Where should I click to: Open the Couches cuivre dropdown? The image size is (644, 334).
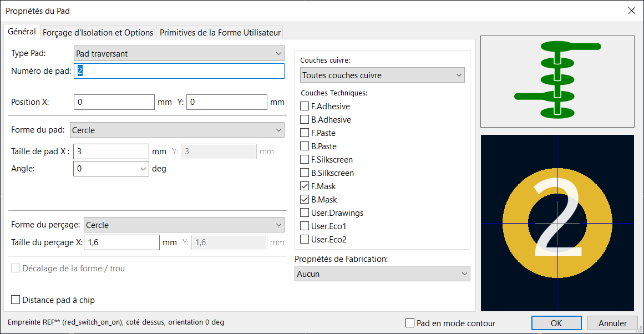382,75
